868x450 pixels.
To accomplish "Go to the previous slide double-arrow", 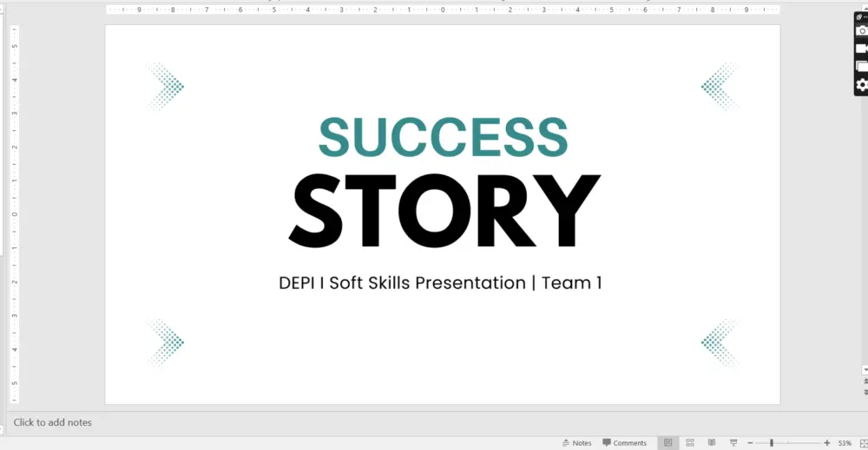I will [x=865, y=382].
